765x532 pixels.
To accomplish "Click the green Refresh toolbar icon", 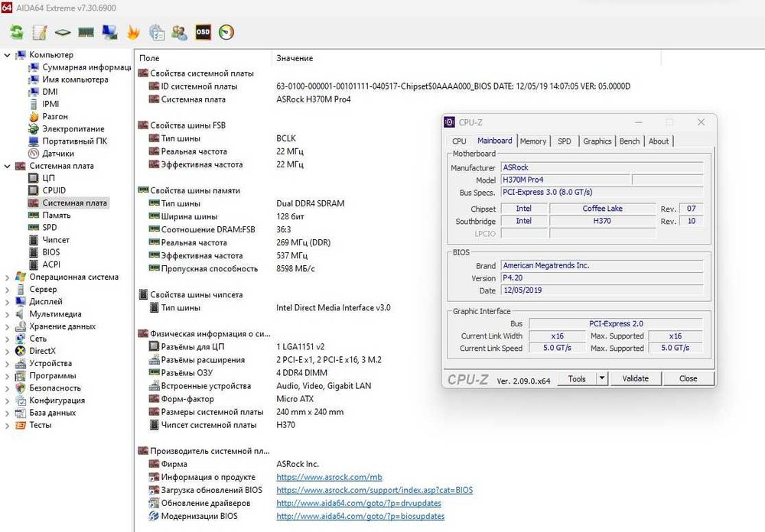I will click(17, 32).
